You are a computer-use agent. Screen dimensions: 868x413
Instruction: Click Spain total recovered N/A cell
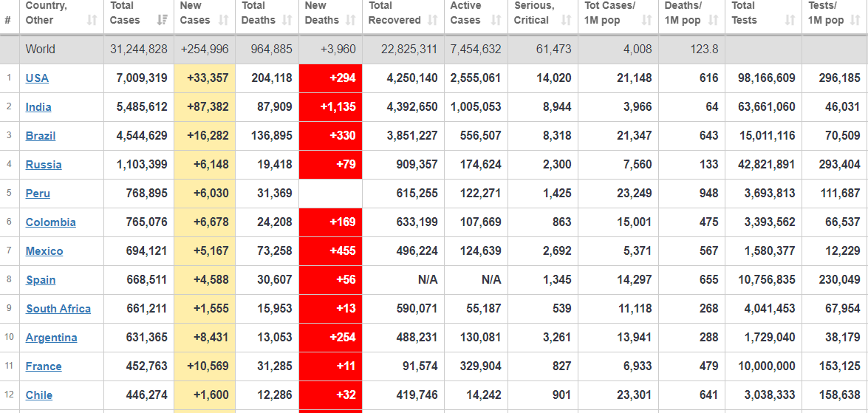403,279
